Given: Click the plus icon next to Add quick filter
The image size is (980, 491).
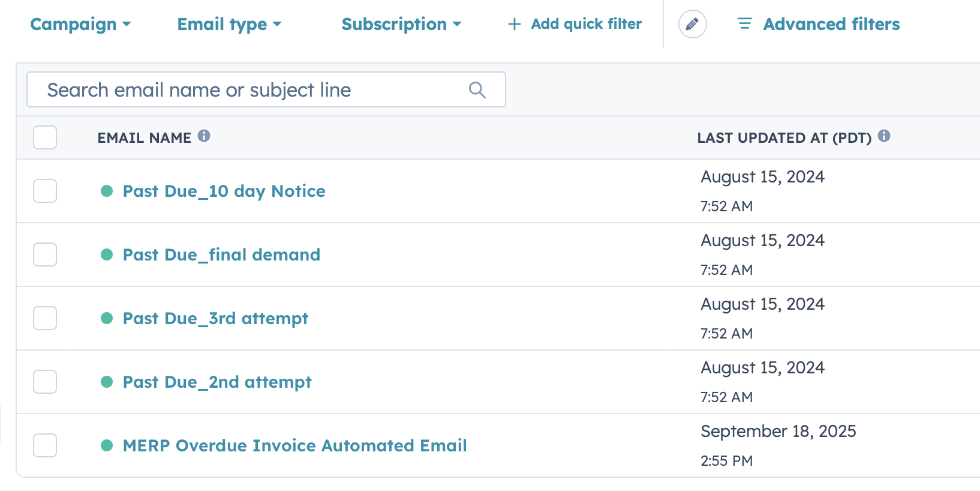Looking at the screenshot, I should pos(513,24).
